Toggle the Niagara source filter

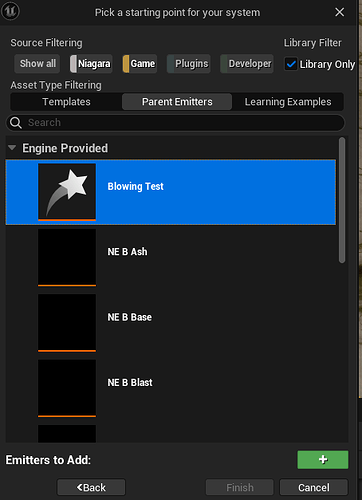(91, 64)
